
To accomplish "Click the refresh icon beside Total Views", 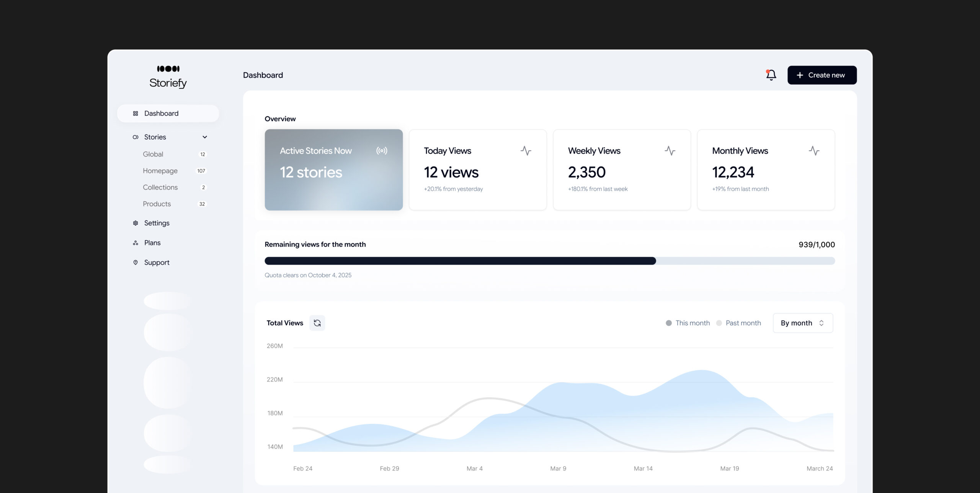I will [x=317, y=323].
